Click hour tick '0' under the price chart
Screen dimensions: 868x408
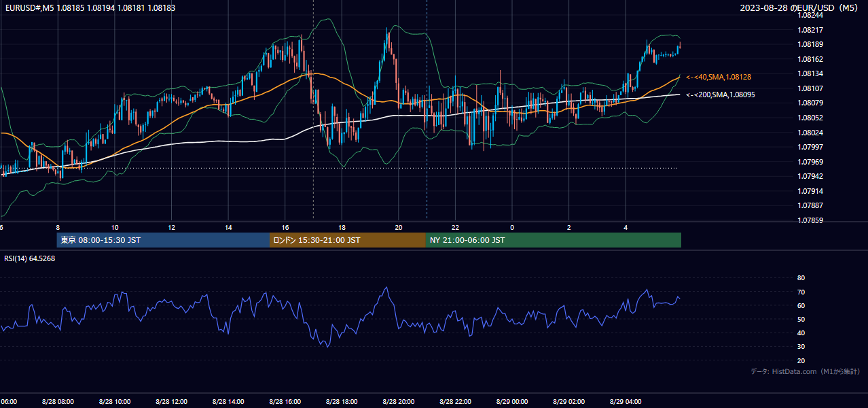[x=512, y=228]
